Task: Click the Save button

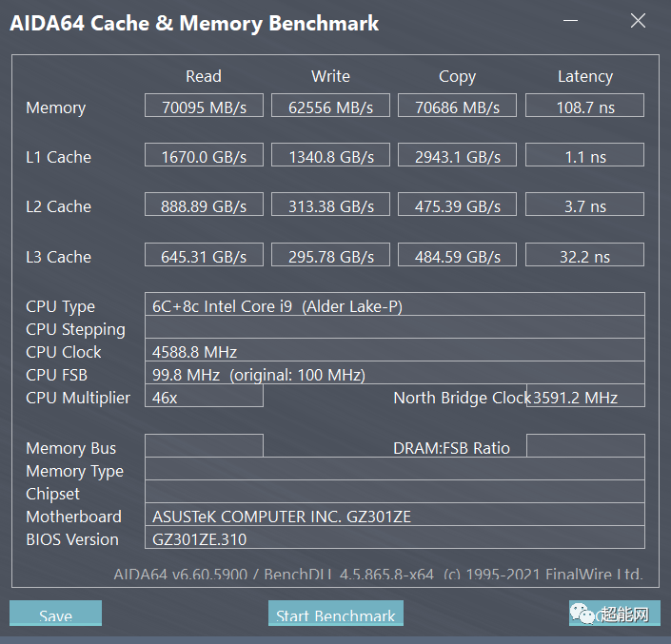Action: (55, 615)
